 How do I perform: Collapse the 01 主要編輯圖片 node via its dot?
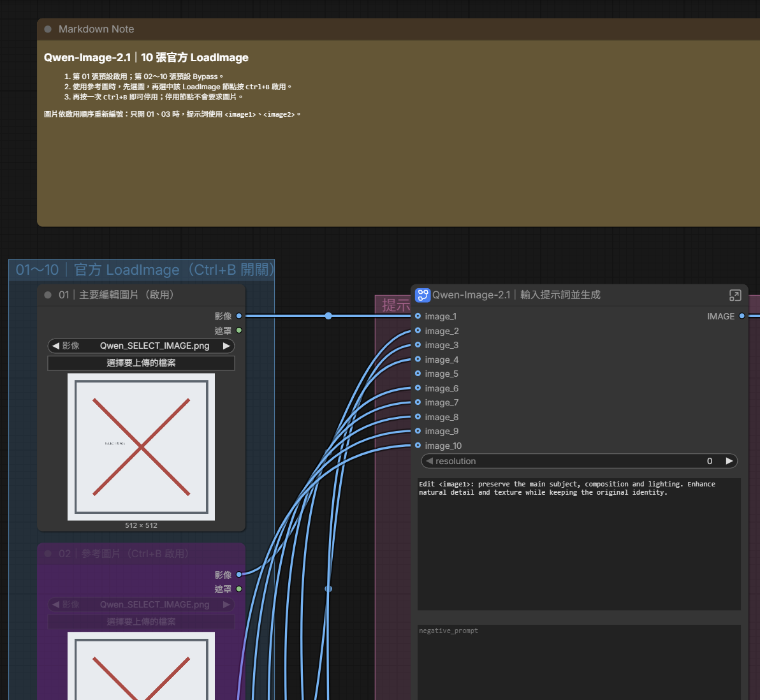click(x=48, y=295)
